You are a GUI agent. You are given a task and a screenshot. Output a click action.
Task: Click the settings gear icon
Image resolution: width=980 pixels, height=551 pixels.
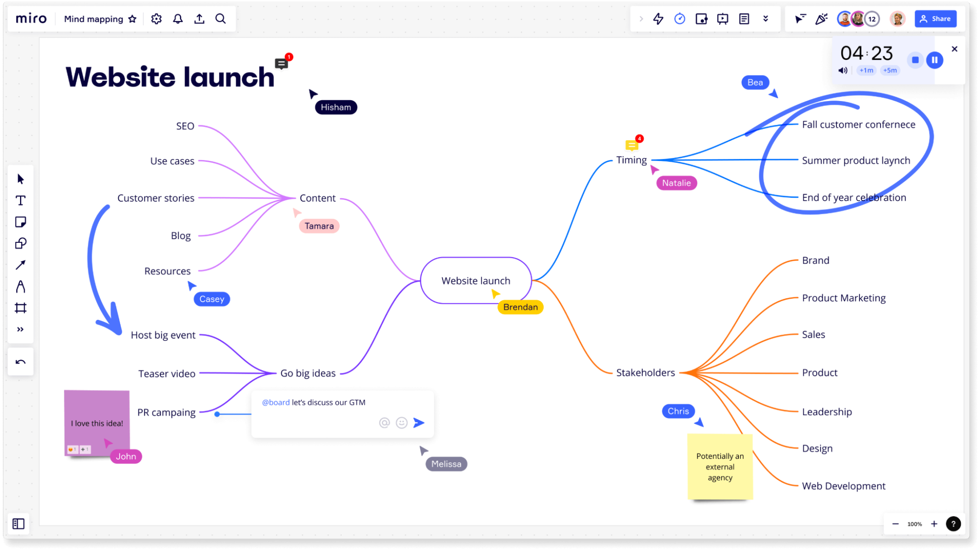pos(156,19)
